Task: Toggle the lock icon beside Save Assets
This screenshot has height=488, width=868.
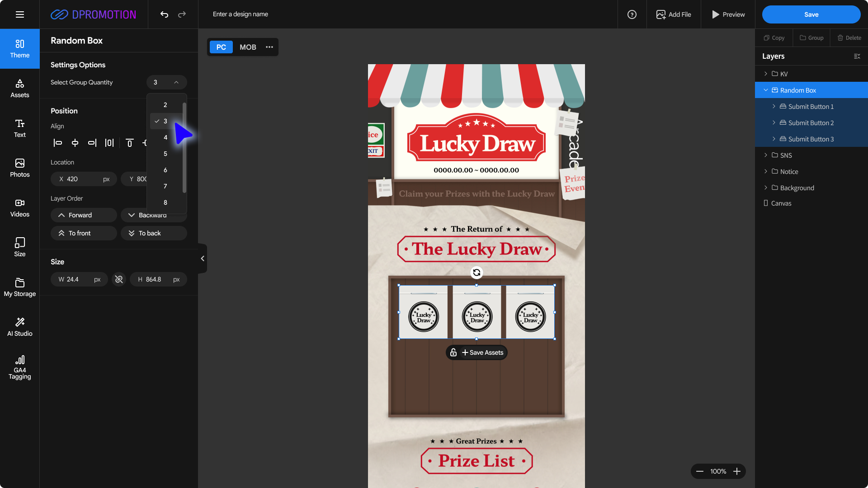Action: click(453, 352)
